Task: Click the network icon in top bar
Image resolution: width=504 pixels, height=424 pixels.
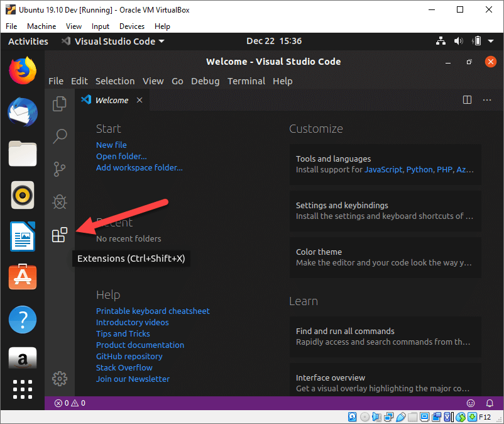Action: (x=441, y=41)
